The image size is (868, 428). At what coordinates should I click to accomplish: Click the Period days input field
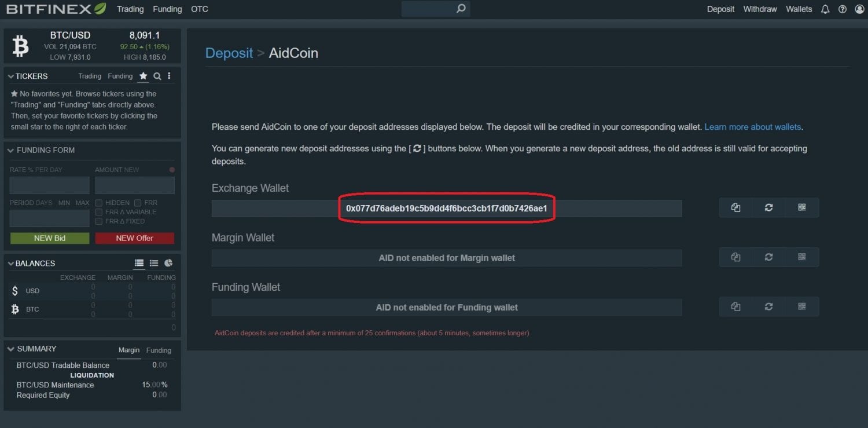(x=50, y=218)
